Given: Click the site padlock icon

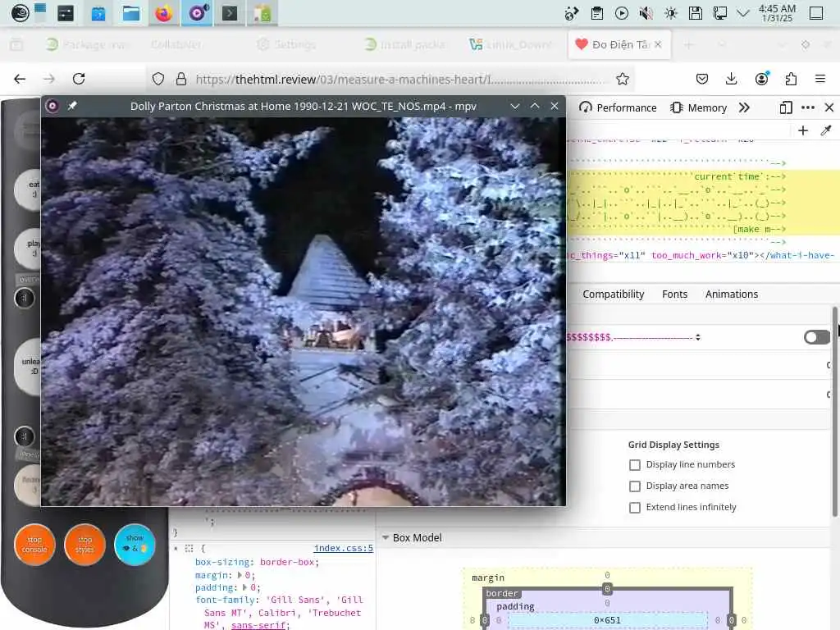Looking at the screenshot, I should click(181, 80).
